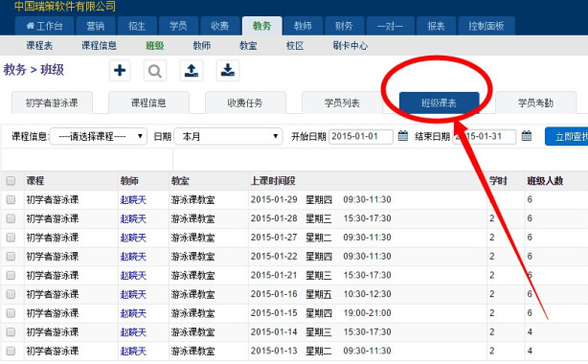Click 初学者游泳课 in the 2015-01-15 row
Screen dimensions: 588x364
pos(53,313)
